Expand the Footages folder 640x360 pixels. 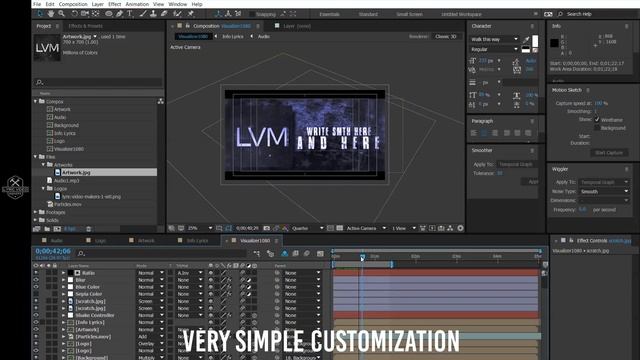tap(36, 212)
